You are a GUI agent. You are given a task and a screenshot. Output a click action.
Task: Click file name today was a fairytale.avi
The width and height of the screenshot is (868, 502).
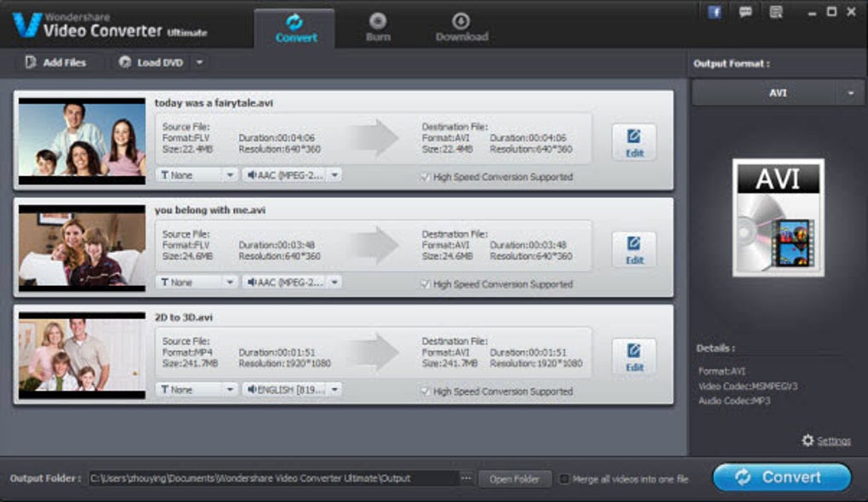(214, 103)
